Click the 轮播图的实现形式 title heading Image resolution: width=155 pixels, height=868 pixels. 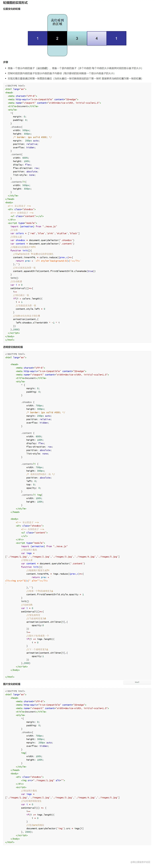pyautogui.click(x=15, y=3)
